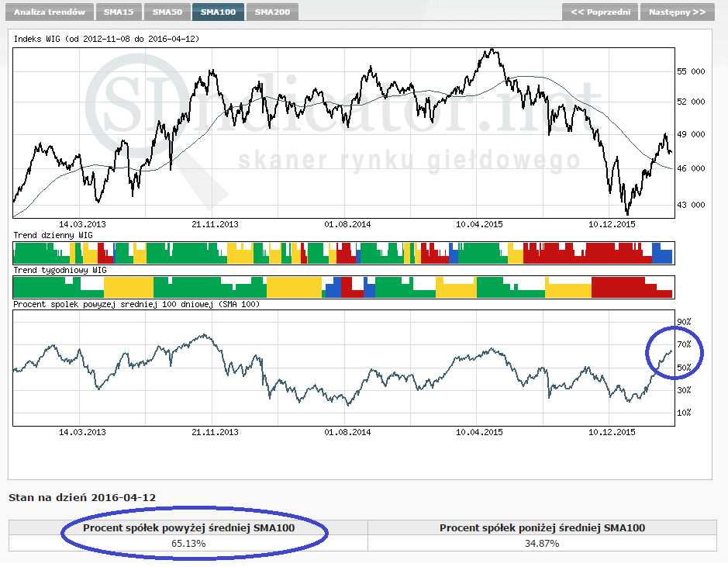This screenshot has height=567, width=728.
Task: Click the 55 000 label on WIG chart axis
Action: click(689, 71)
